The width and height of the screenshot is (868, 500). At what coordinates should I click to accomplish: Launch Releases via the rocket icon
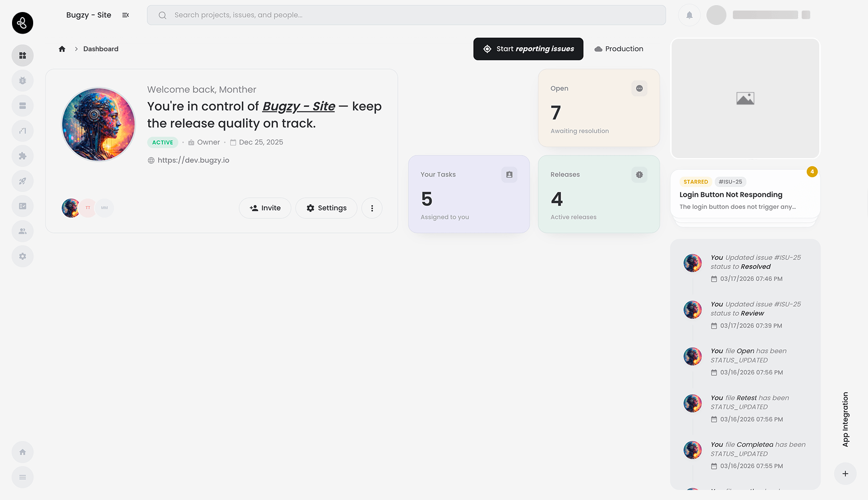[x=23, y=181]
